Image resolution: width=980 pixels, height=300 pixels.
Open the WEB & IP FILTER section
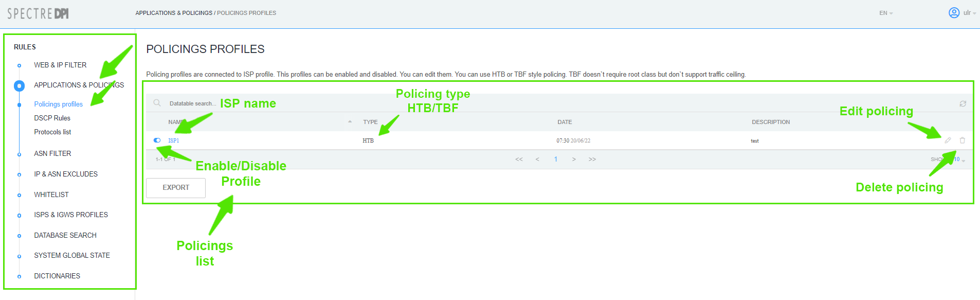[60, 65]
